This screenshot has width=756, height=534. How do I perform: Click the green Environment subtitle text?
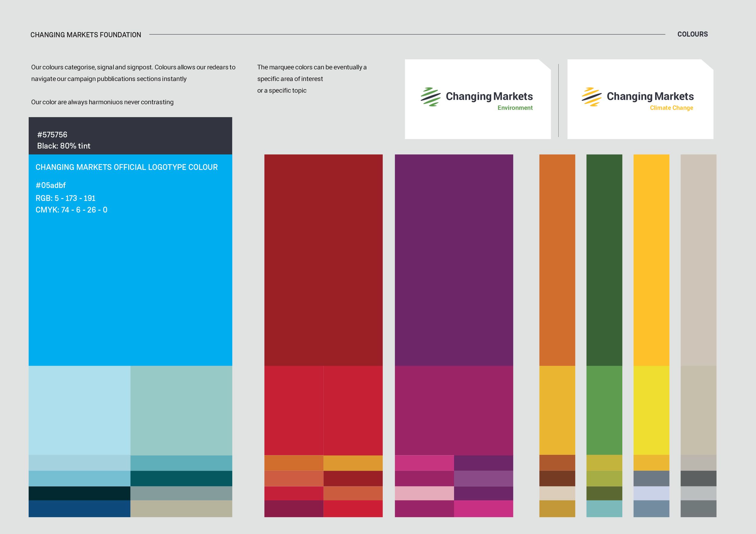click(x=515, y=108)
